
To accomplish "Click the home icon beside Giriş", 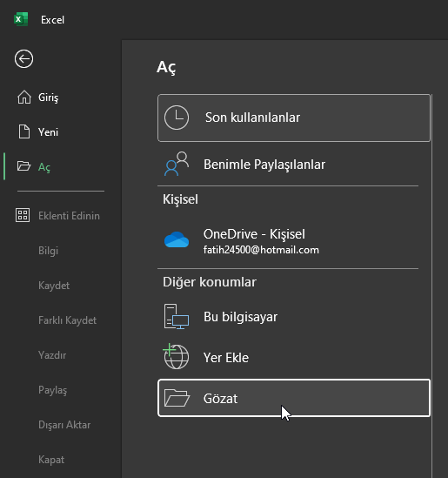I will coord(24,98).
